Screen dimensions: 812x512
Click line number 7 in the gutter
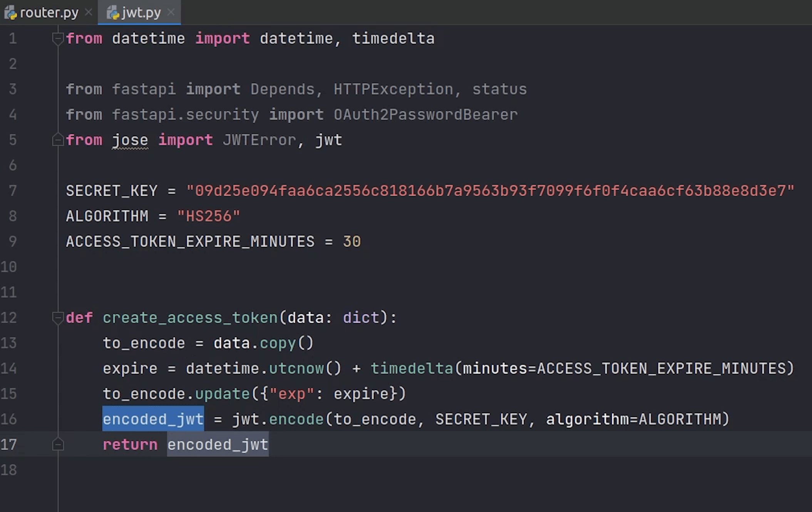(x=13, y=190)
